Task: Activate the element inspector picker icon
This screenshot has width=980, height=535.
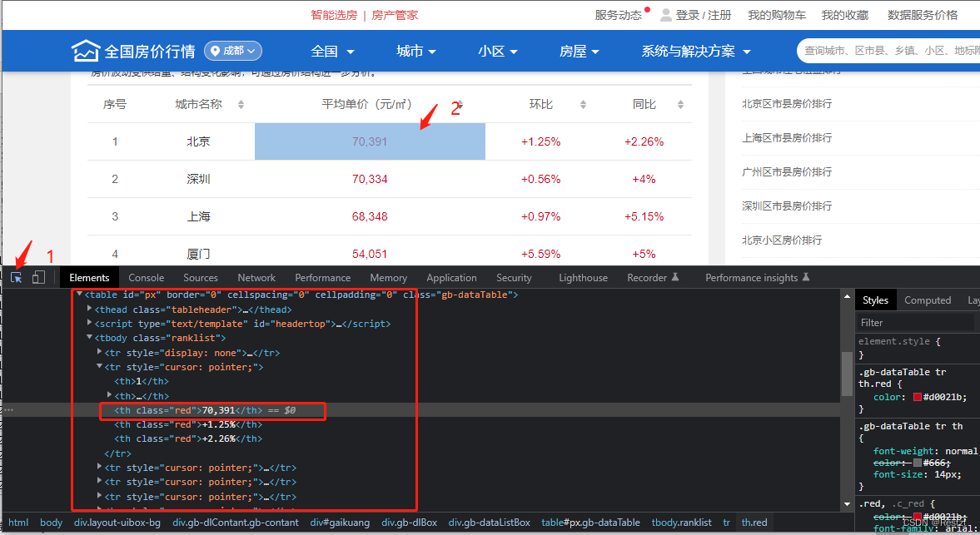Action: 17,278
